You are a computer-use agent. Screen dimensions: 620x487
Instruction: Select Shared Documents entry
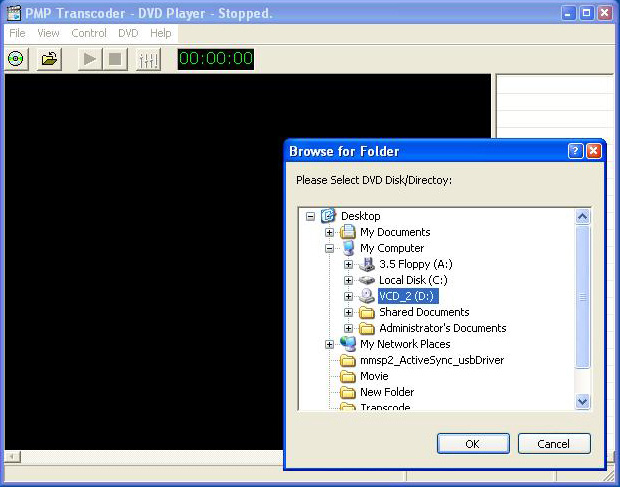click(424, 312)
